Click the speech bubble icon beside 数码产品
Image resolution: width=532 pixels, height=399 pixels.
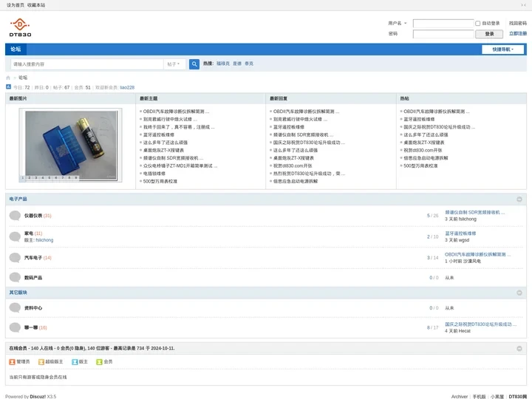pyautogui.click(x=15, y=278)
